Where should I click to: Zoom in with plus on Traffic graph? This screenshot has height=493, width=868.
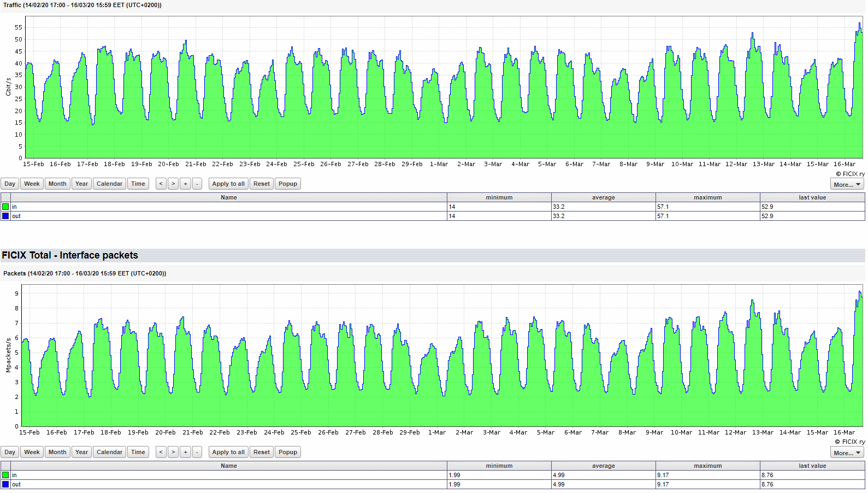[x=186, y=184]
